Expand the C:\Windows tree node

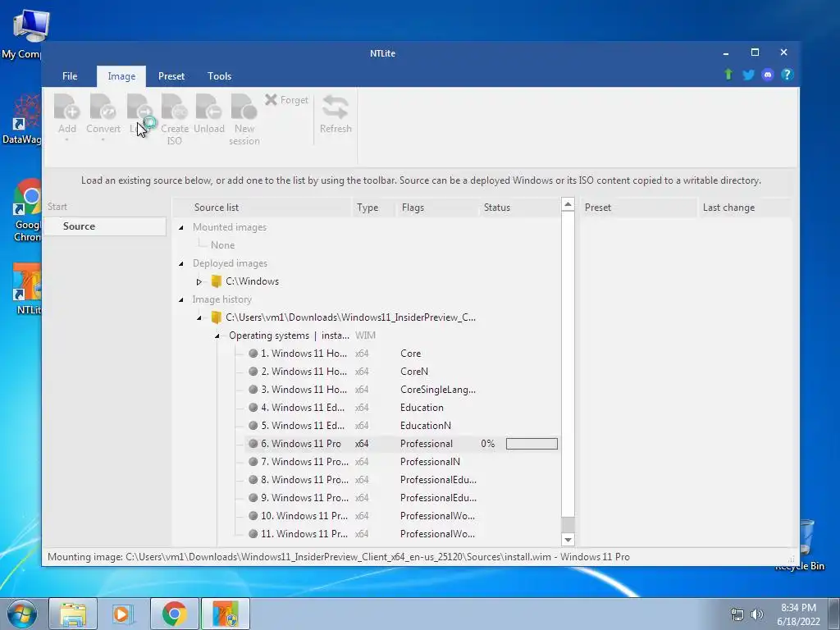click(x=199, y=282)
